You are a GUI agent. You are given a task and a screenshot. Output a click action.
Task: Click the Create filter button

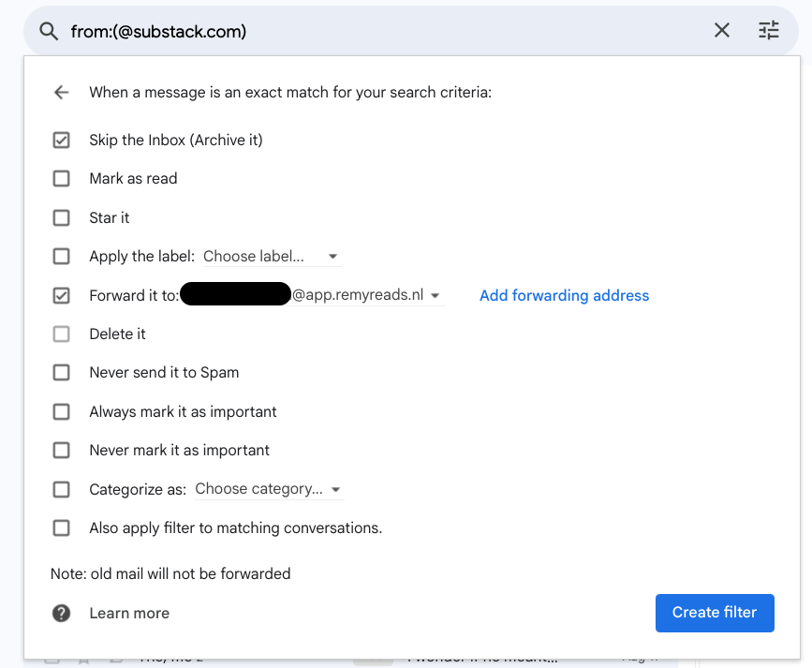715,613
